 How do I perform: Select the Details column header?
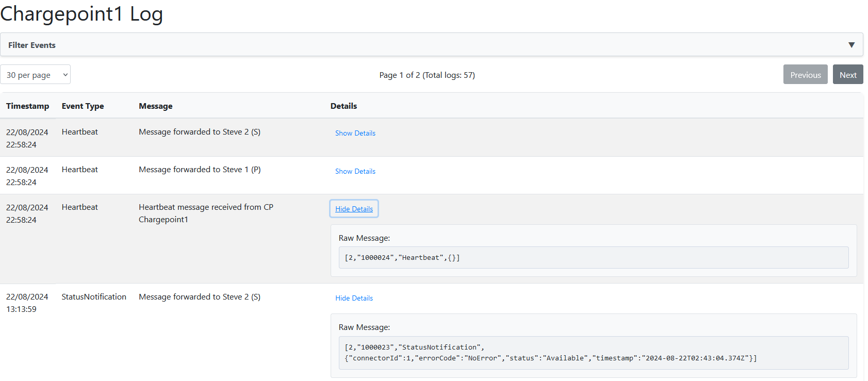point(344,106)
